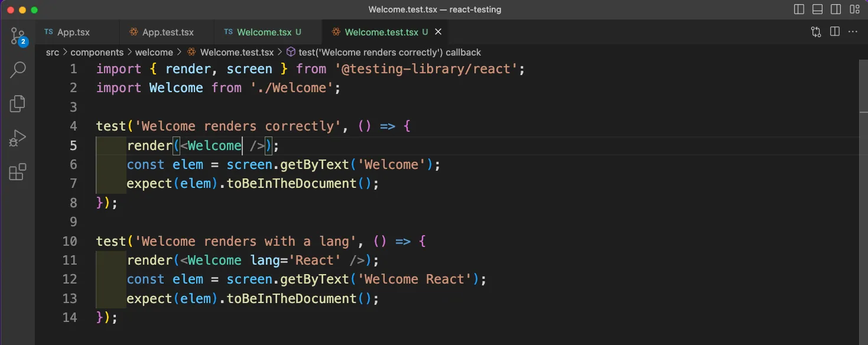Click the lang='React' attribute
The width and height of the screenshot is (868, 345).
click(x=295, y=261)
